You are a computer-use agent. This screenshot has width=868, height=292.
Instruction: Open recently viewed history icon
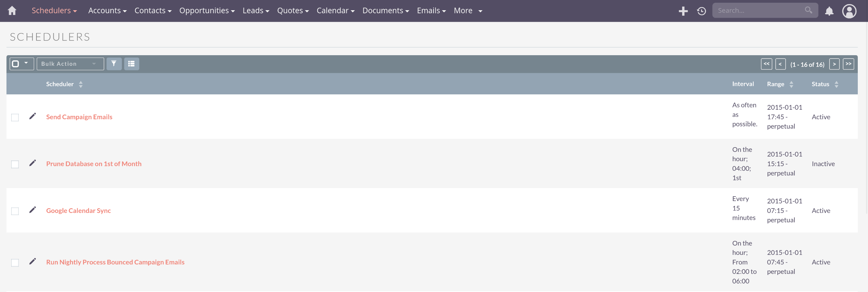coord(701,11)
